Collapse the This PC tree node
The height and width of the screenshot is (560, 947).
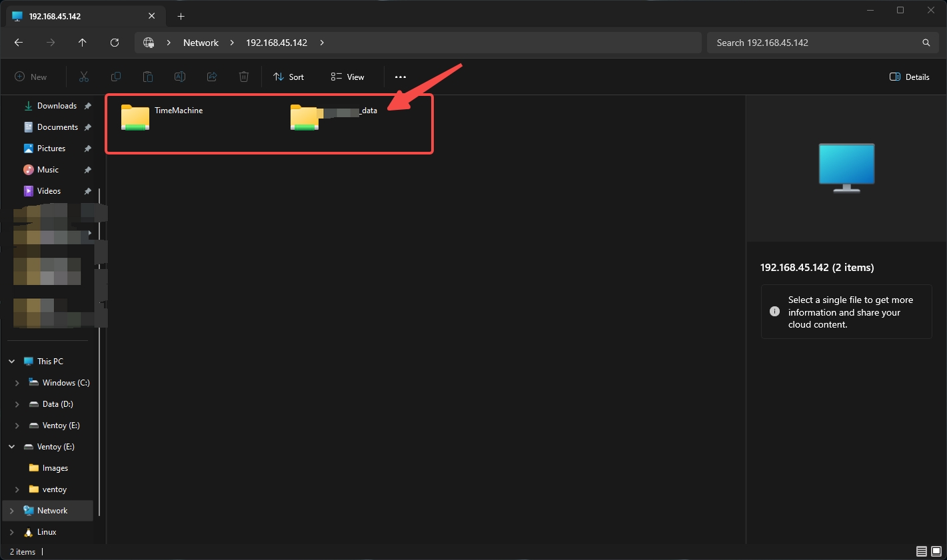pos(12,362)
